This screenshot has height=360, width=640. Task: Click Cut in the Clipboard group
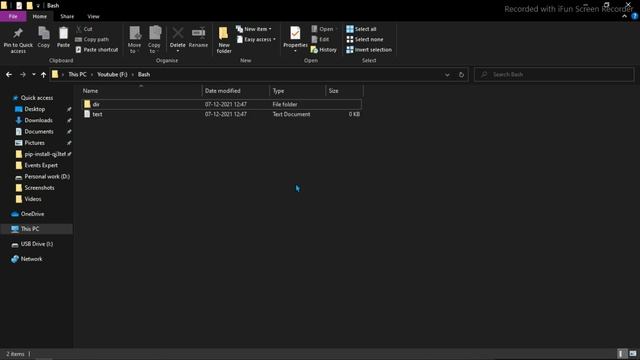(x=84, y=29)
